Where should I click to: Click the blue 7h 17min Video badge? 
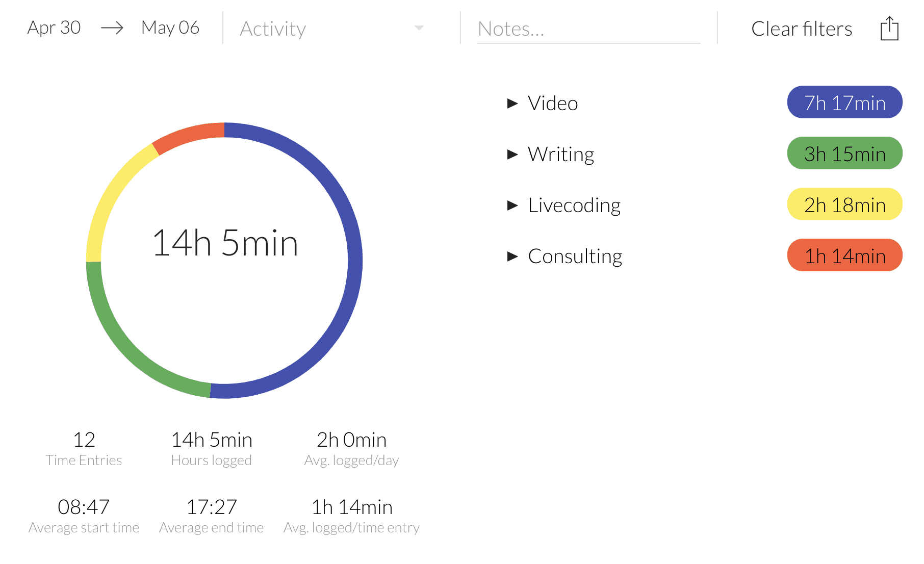pos(844,102)
